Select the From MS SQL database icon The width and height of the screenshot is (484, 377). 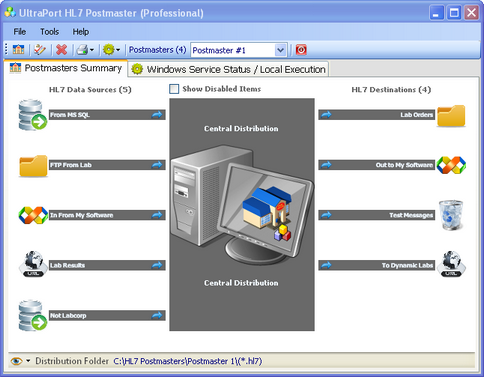click(x=32, y=115)
